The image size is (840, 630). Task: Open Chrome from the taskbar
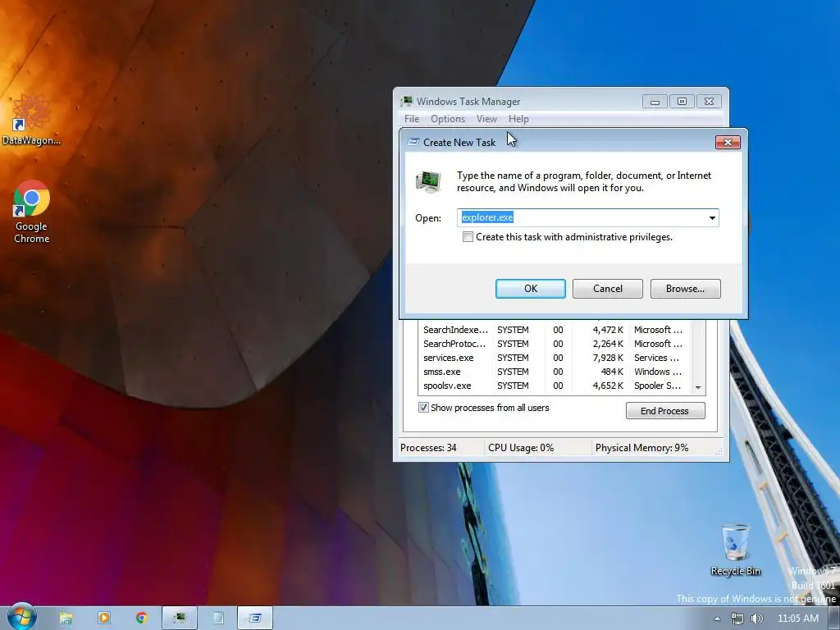[x=141, y=619]
